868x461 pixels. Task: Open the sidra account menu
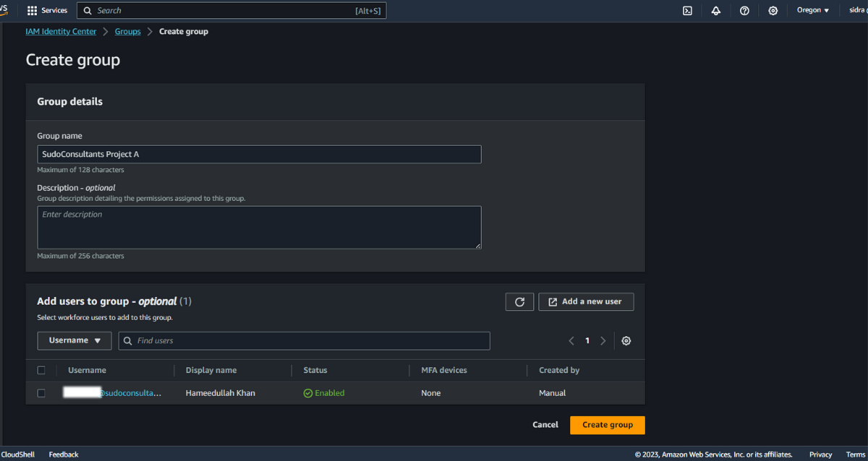(x=858, y=11)
